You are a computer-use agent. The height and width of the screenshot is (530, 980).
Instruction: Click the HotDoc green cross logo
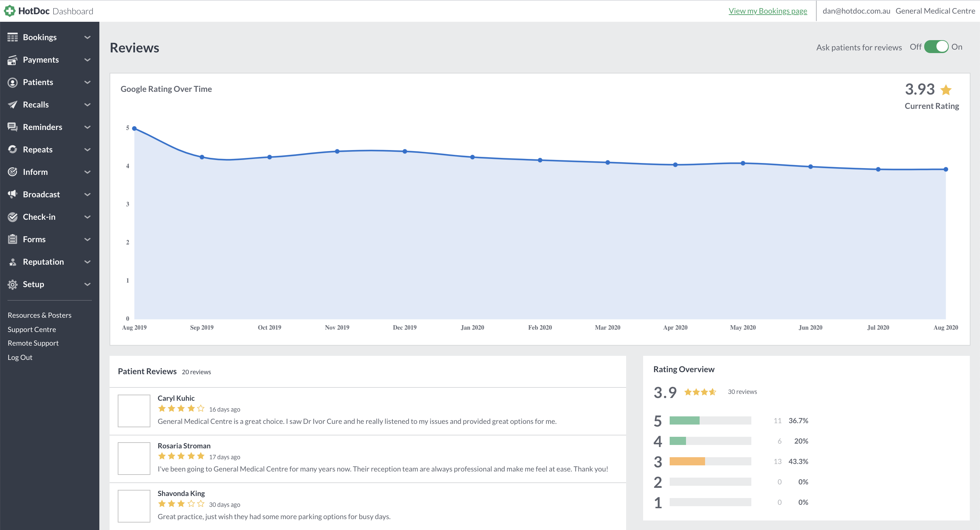tap(10, 11)
